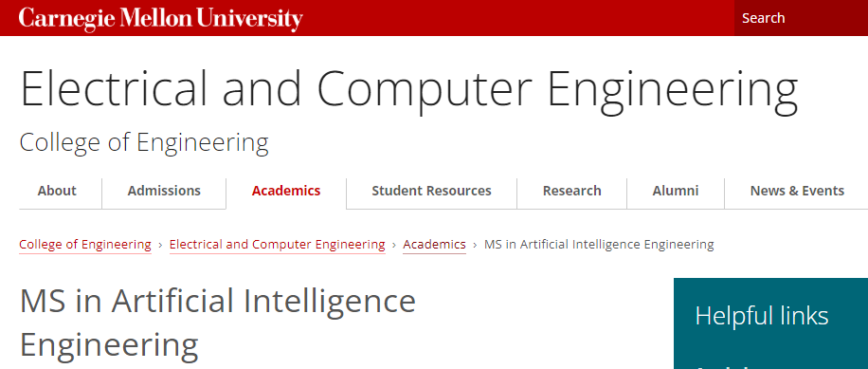This screenshot has height=369, width=868.
Task: Open the Alumni navigation tab
Action: (676, 191)
